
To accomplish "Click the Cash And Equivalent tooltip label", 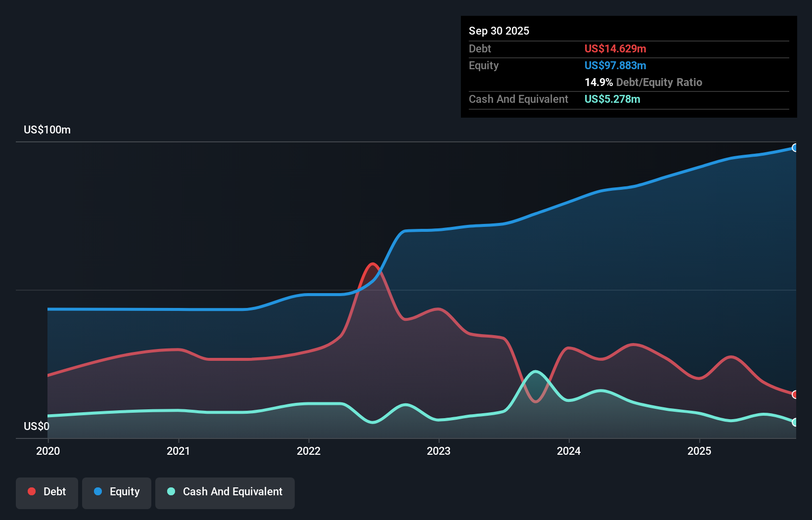I will point(518,99).
